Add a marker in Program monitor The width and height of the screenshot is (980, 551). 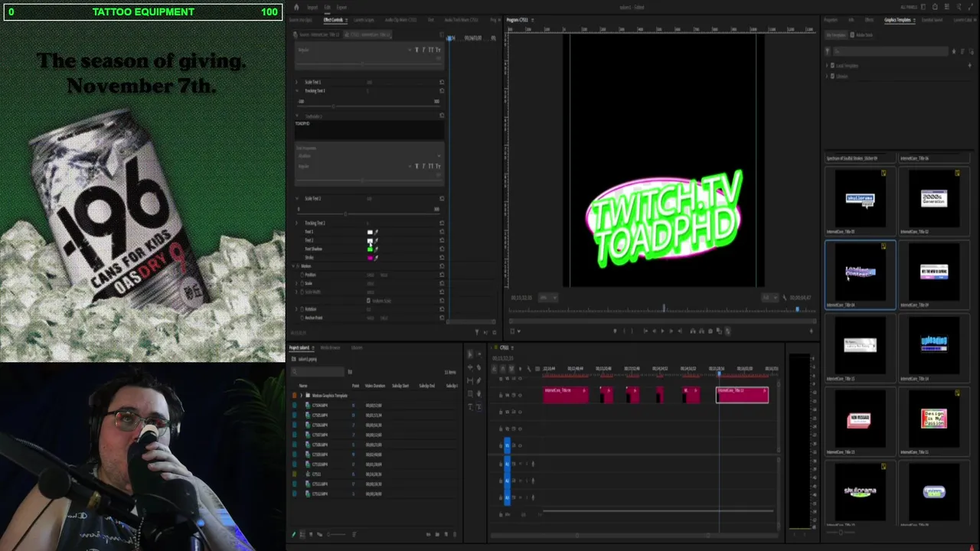[x=615, y=331]
